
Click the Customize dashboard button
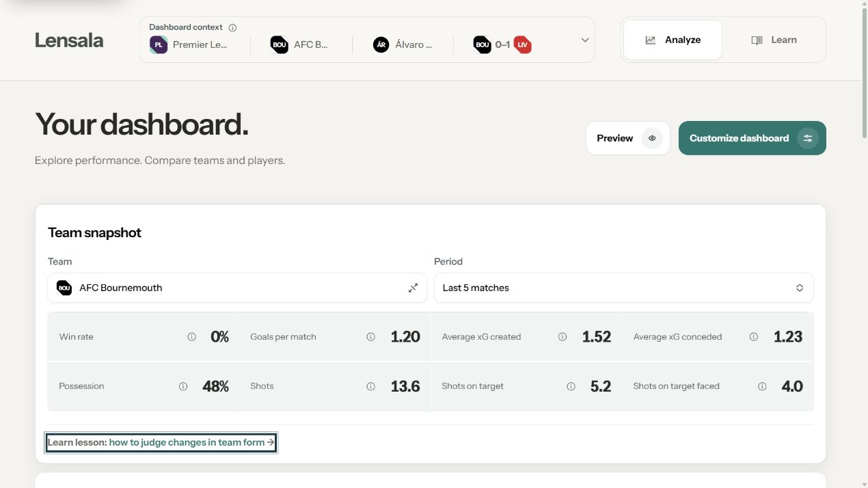click(752, 138)
